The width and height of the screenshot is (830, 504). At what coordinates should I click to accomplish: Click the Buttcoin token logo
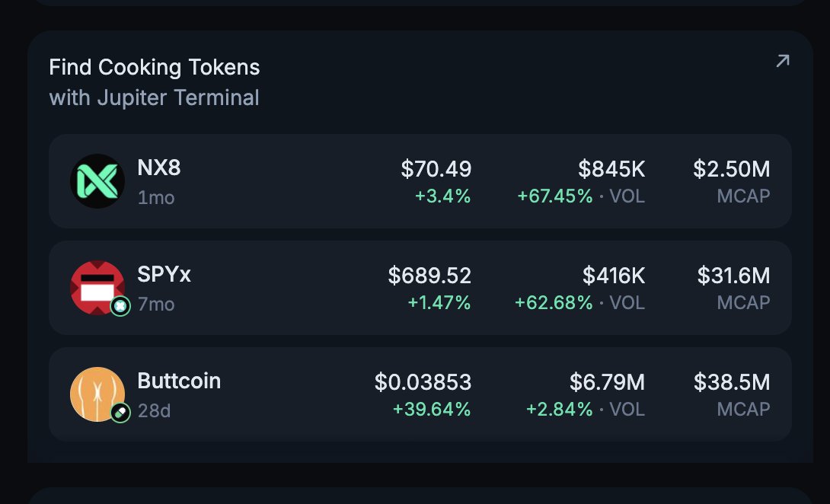coord(97,394)
